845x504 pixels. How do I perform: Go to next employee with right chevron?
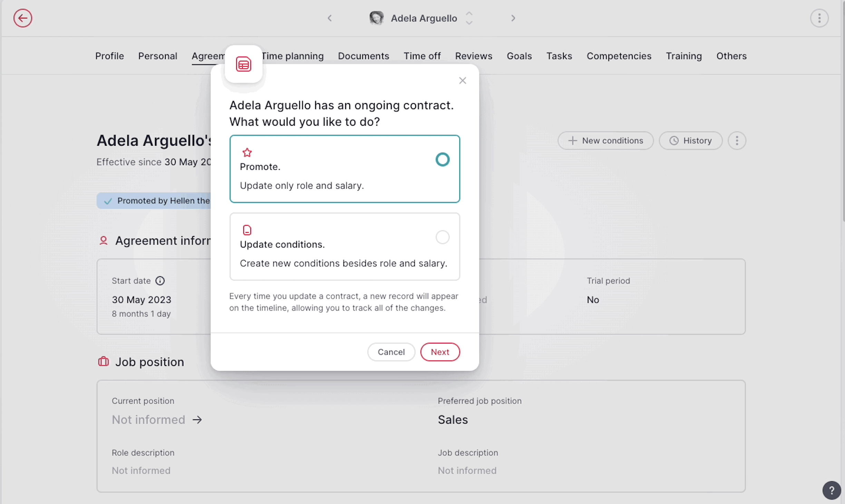click(513, 18)
